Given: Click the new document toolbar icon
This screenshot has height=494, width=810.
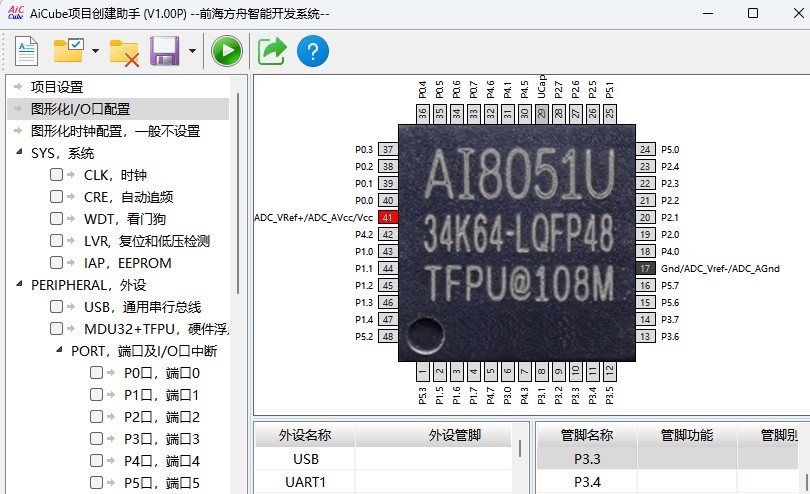Looking at the screenshot, I should (26, 51).
